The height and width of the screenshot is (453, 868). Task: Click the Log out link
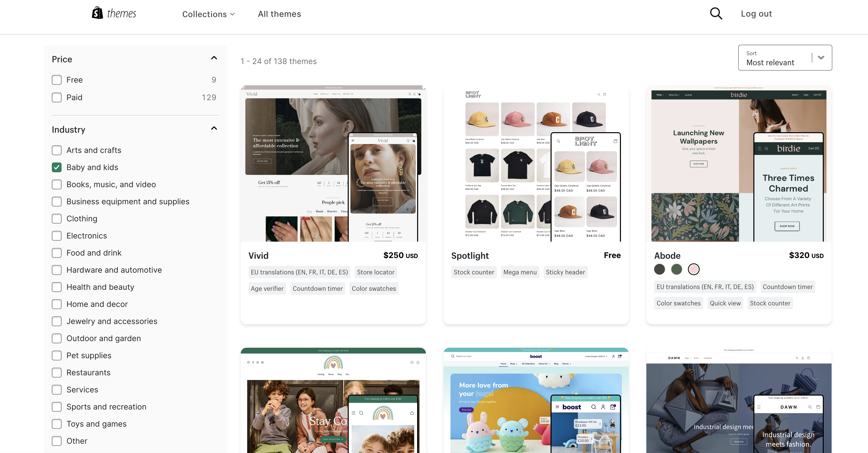[x=756, y=14]
